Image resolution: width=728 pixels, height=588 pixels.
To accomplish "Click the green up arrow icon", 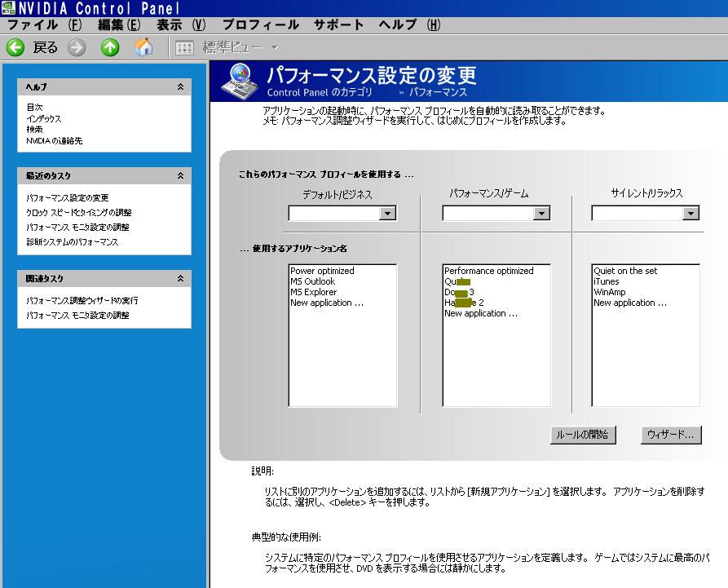I will (x=110, y=47).
